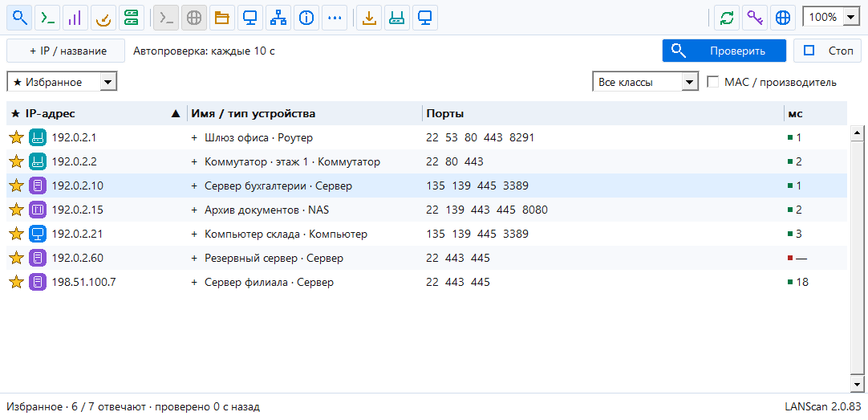Click the ports 22 53 80 443 8291
Screen dimensions: 868x420
point(480,137)
